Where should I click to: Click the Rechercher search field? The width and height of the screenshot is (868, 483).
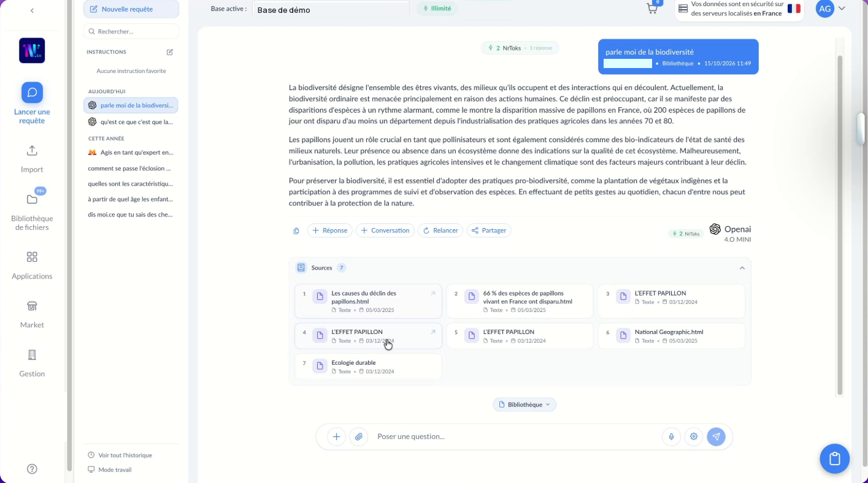pos(131,31)
